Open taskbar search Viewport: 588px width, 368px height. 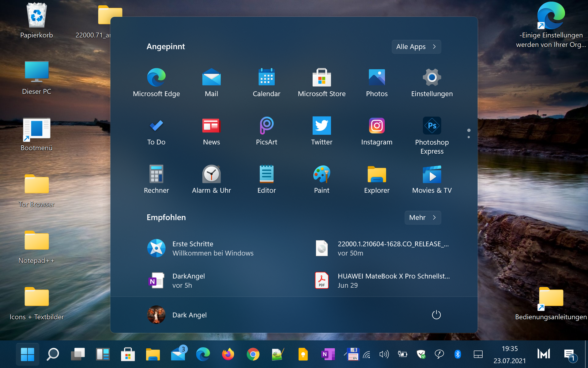(52, 355)
